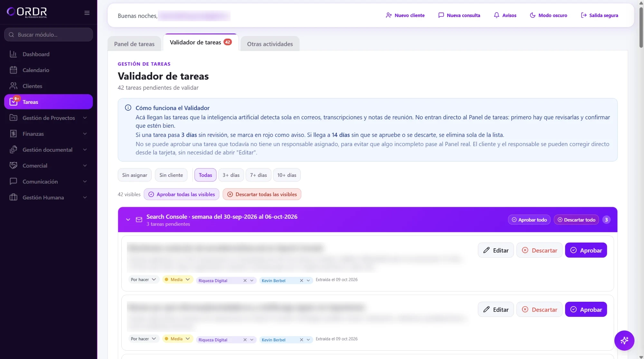644x359 pixels.
Task: Click Salida segura to log out
Action: point(599,15)
